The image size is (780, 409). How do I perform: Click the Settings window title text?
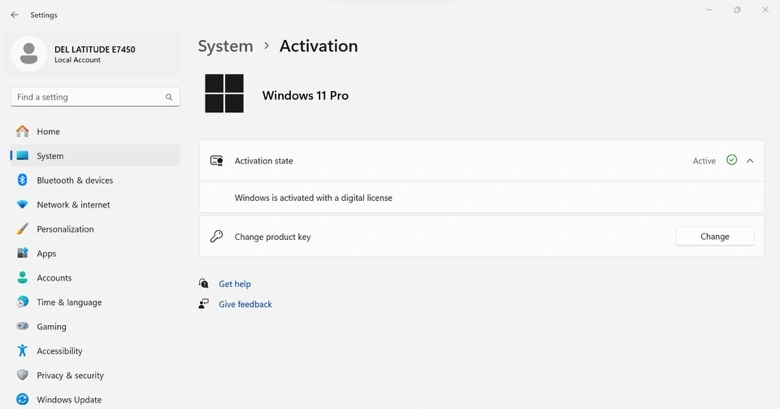[44, 15]
